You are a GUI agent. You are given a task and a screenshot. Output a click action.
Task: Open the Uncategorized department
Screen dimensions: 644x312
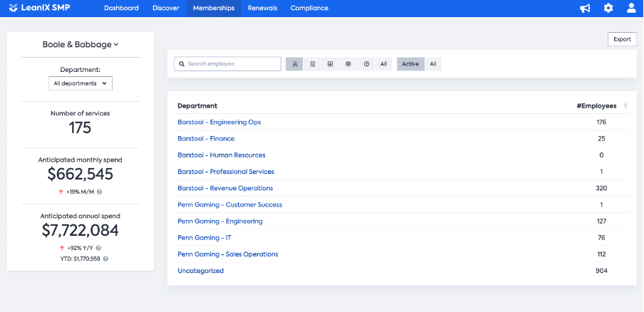coord(200,271)
